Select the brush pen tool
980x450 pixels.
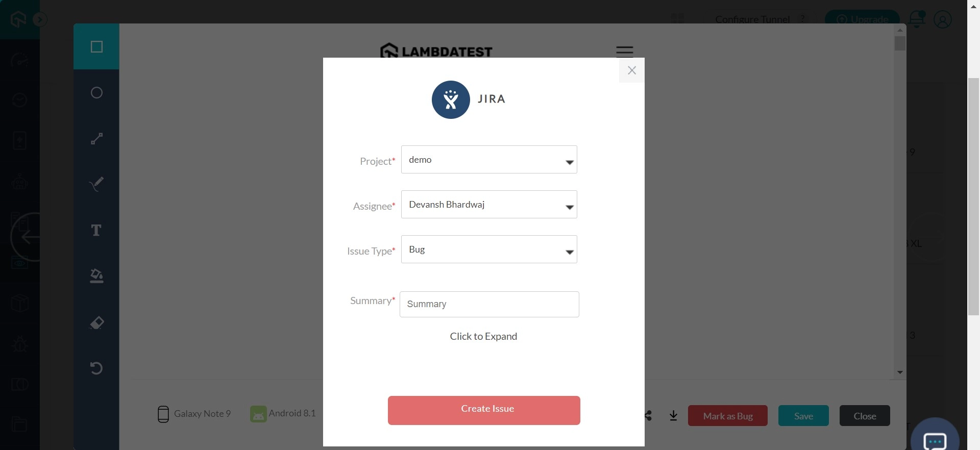click(x=96, y=184)
